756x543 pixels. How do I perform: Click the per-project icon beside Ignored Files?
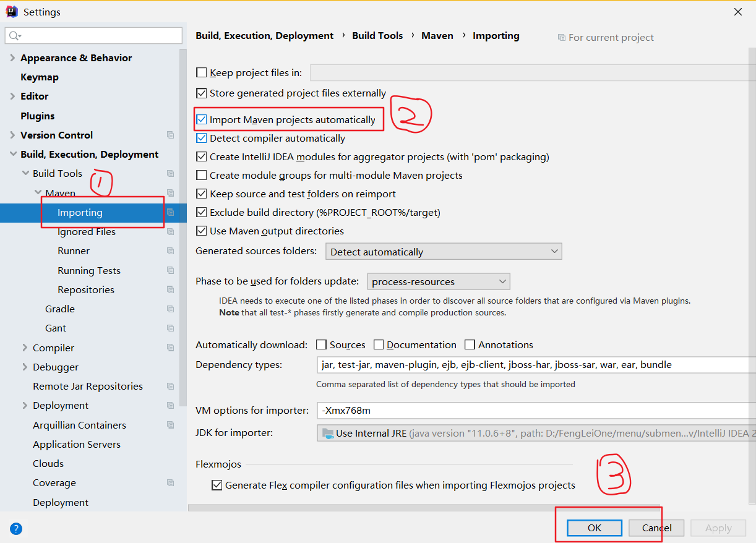(170, 232)
